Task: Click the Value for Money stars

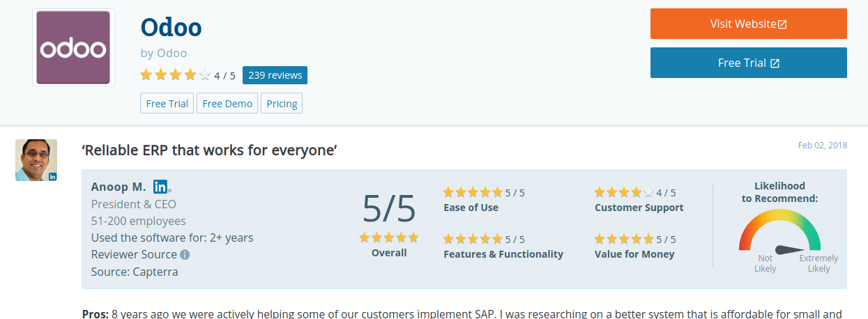Action: click(624, 239)
